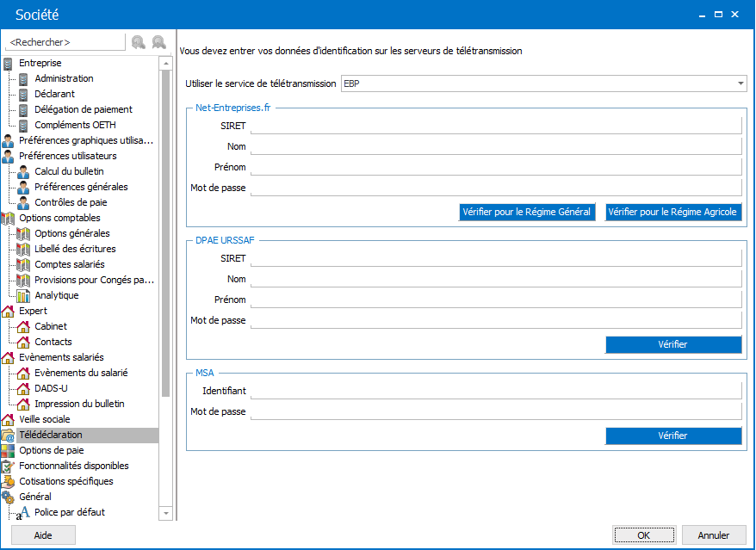Click the Fonctionnalités disponibles checklist icon

[x=8, y=467]
